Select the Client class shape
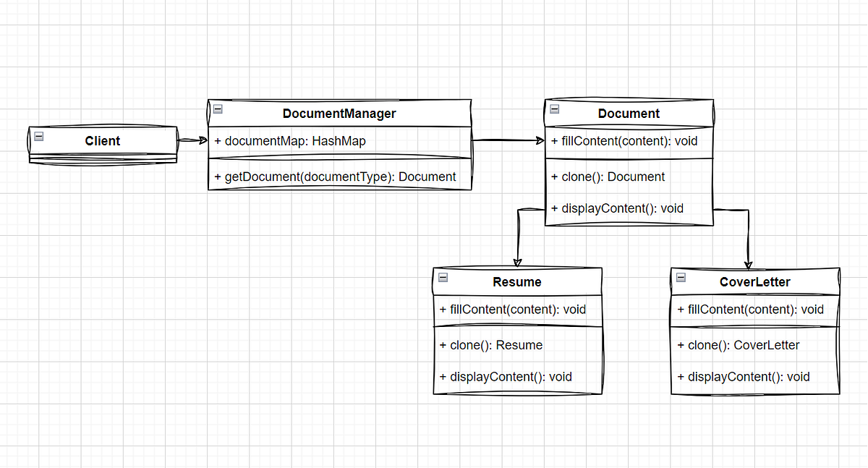Viewport: 868px width, 468px height. coord(103,141)
